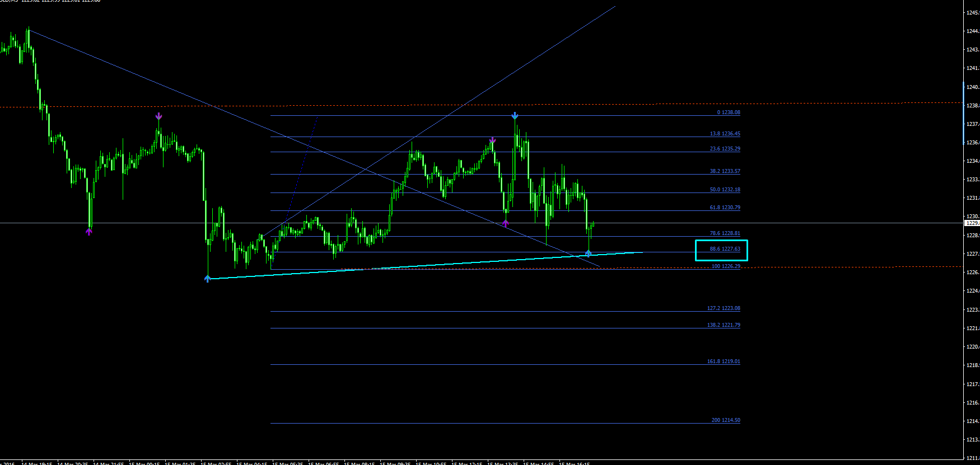Click the '14 Mar 19:15' time axis label
The width and height of the screenshot is (980, 465).
(x=37, y=463)
